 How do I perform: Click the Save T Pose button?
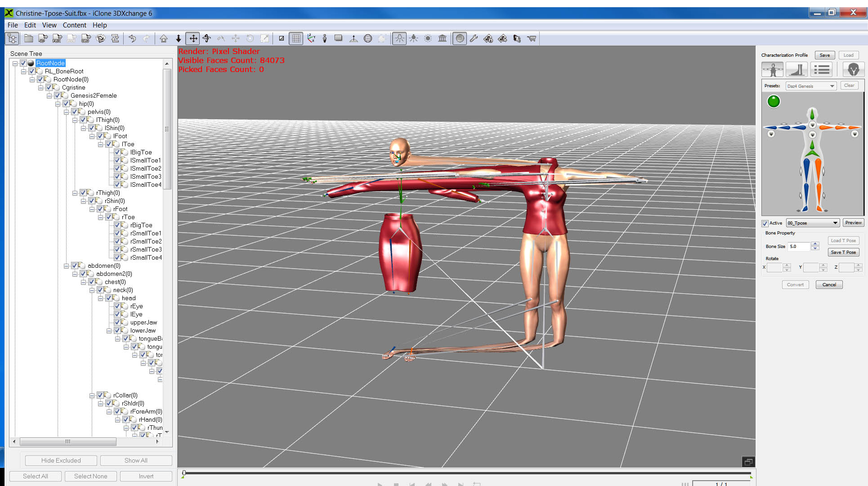(843, 252)
